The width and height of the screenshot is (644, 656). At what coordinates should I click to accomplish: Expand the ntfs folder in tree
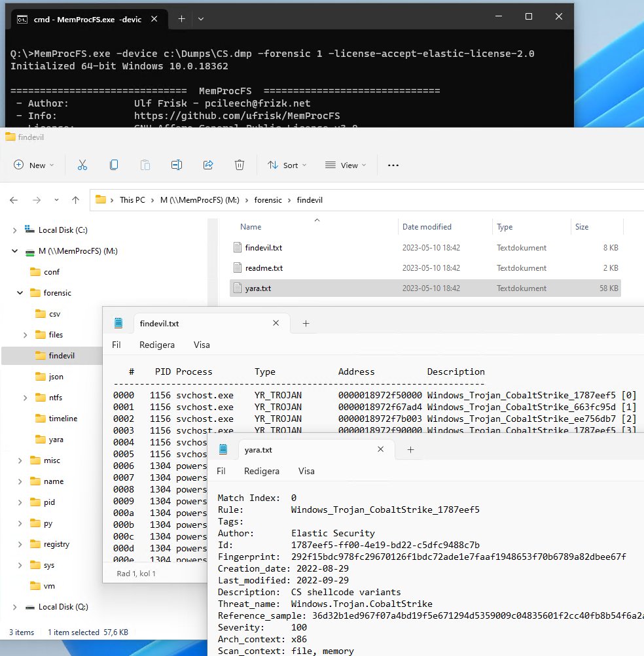click(25, 398)
